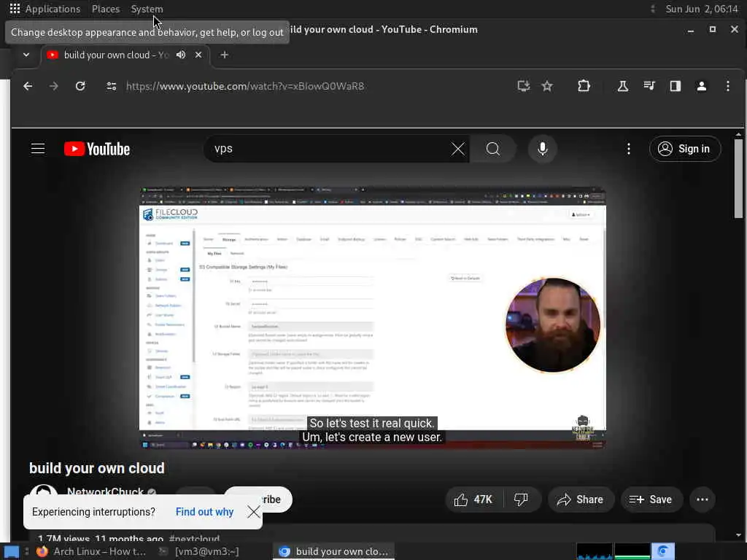The image size is (747, 560).
Task: Open the YouTube hamburger guide menu
Action: click(38, 149)
